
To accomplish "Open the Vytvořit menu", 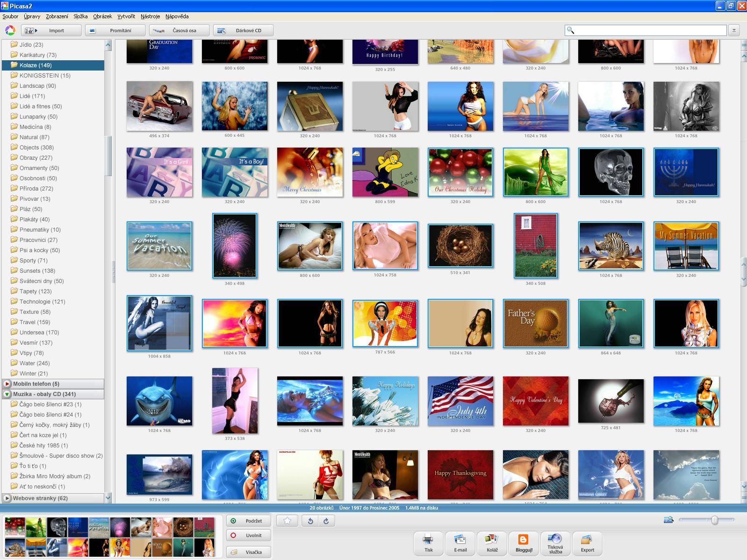I will 126,16.
